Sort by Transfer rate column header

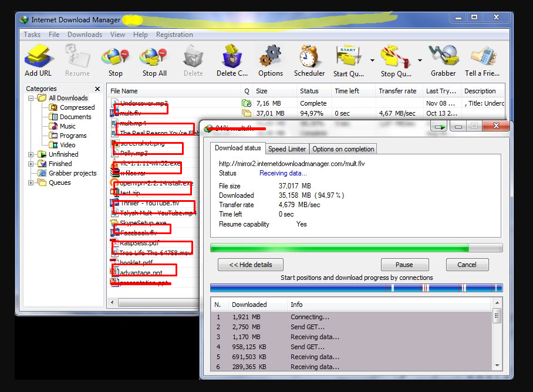399,91
